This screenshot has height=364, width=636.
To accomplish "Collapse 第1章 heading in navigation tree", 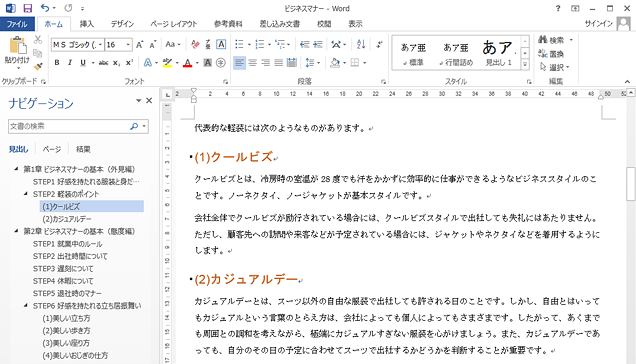I will coord(16,169).
